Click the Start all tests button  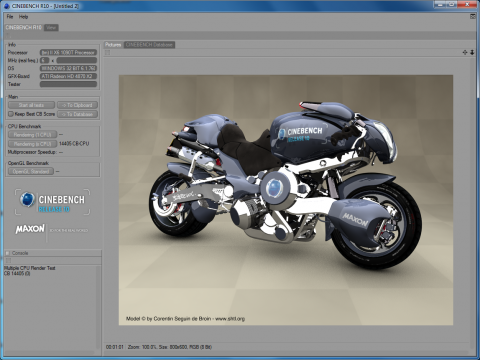(31, 105)
